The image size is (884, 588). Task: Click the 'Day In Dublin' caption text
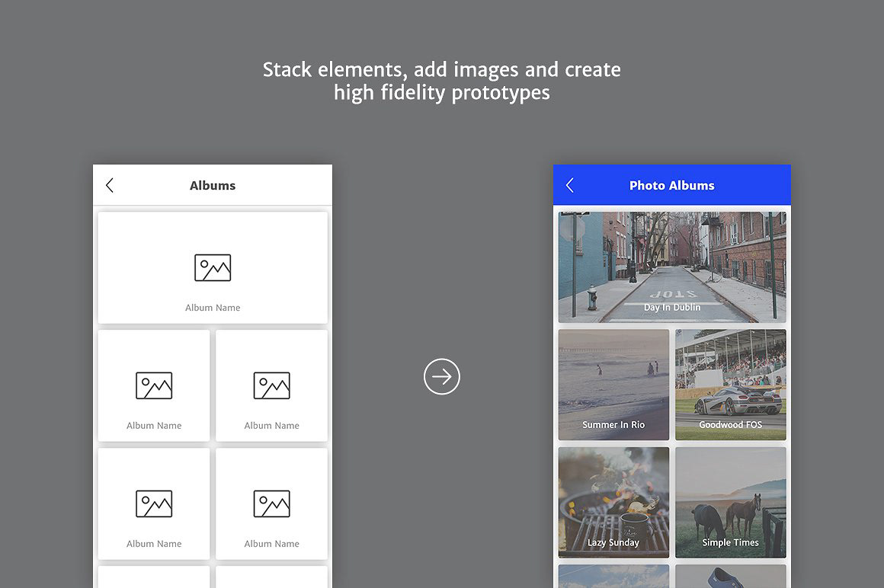click(672, 308)
